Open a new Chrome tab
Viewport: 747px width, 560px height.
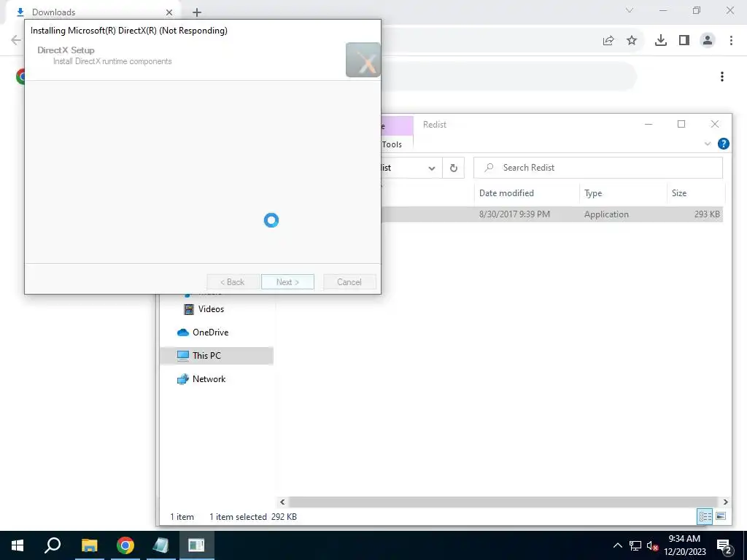coord(197,12)
